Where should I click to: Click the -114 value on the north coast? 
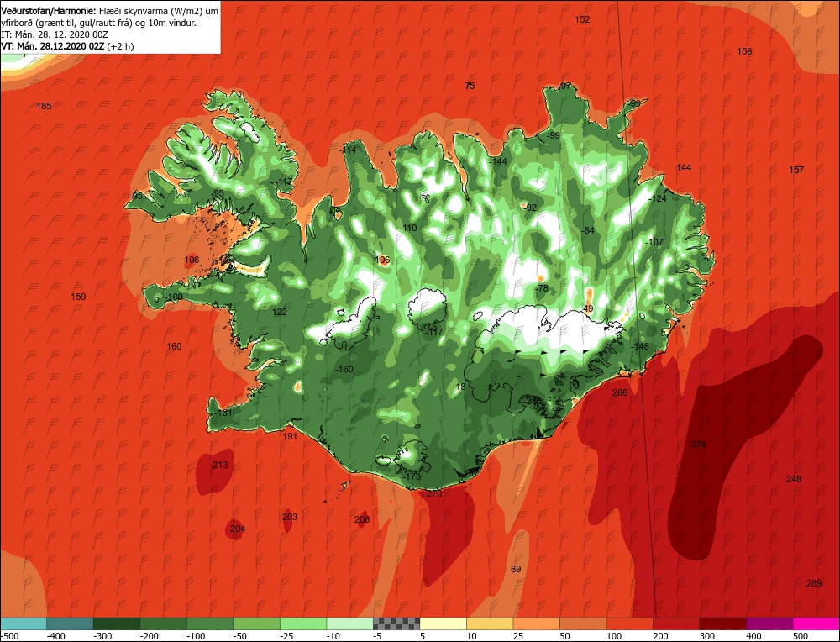point(348,150)
